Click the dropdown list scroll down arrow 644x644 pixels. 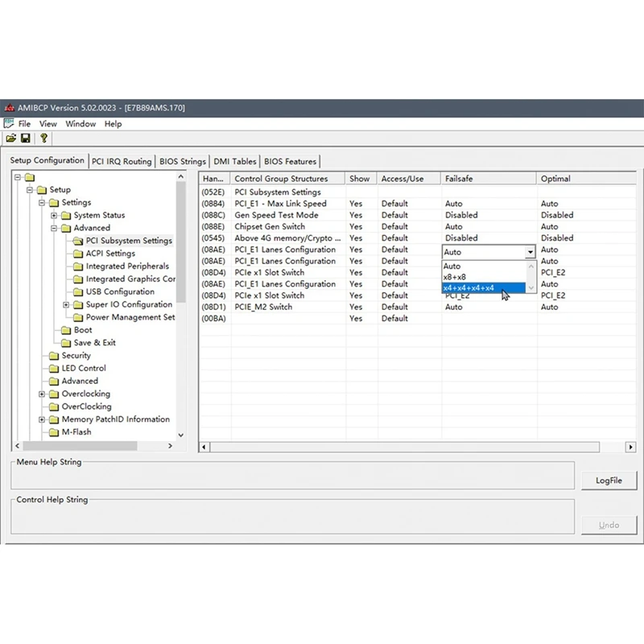point(531,288)
